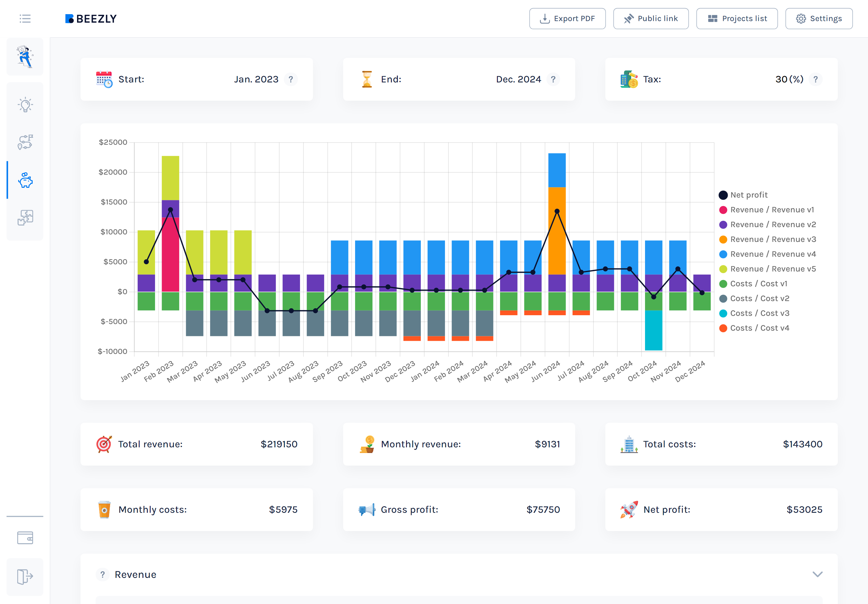Click the wallet icon in sidebar
The width and height of the screenshot is (868, 604).
25,537
